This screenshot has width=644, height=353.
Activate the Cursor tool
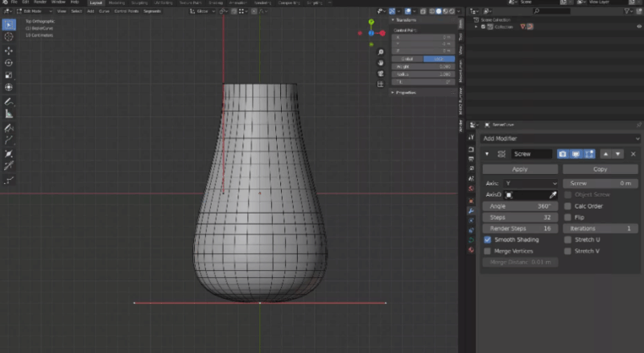click(x=9, y=37)
